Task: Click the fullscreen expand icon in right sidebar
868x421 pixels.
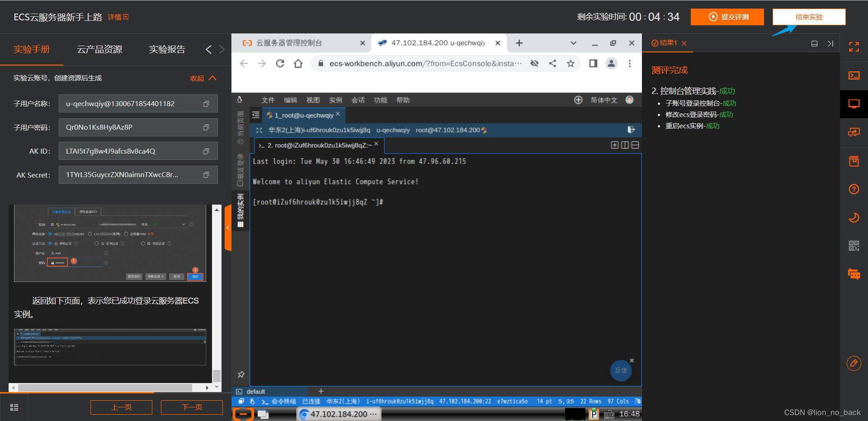Action: 854,47
